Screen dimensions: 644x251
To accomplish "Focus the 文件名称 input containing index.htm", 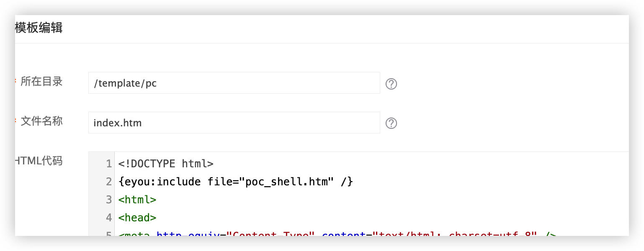I will click(x=234, y=123).
